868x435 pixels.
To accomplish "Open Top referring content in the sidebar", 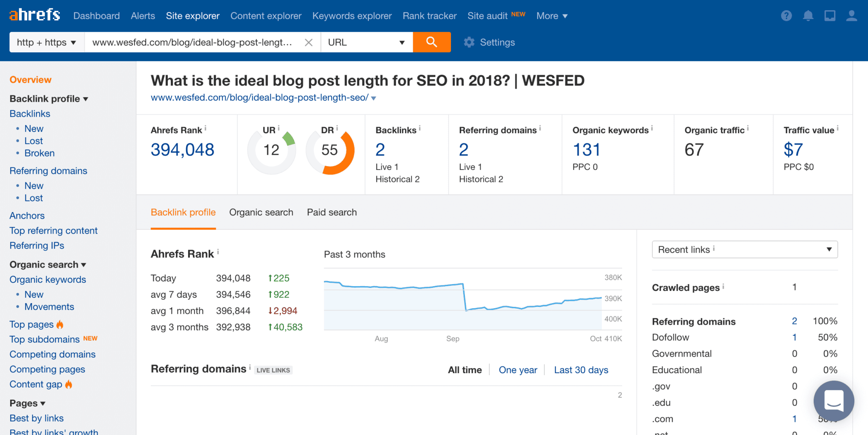I will (x=53, y=230).
